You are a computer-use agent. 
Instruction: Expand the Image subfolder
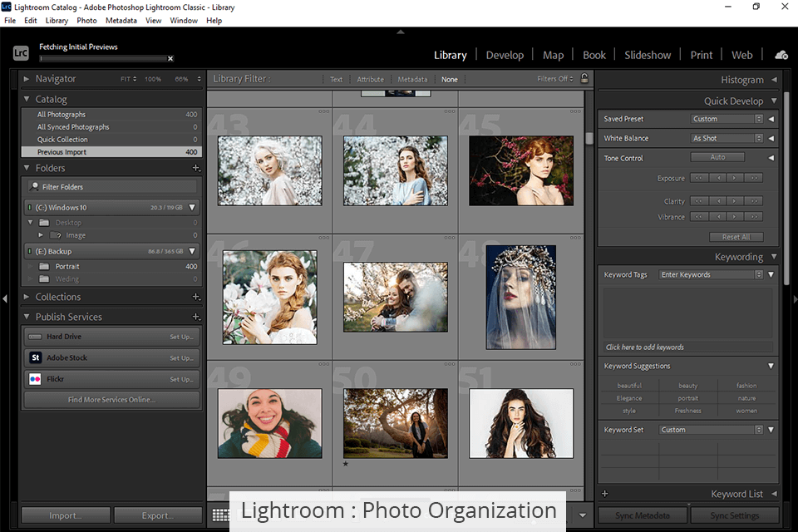(x=41, y=235)
